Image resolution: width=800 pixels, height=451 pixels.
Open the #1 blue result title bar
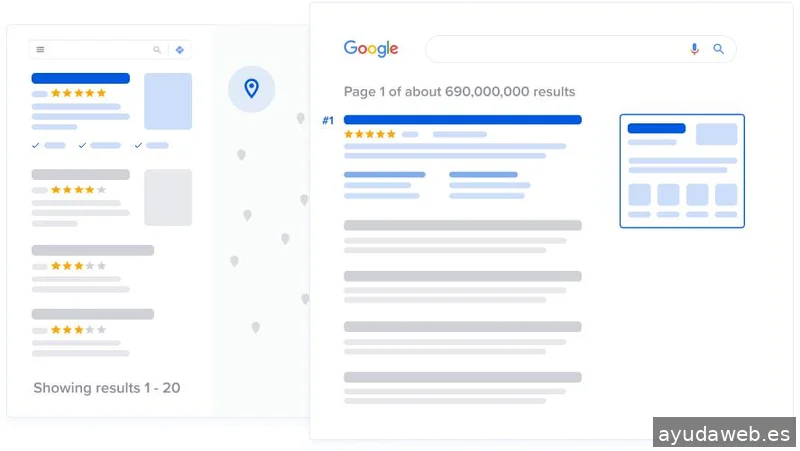(x=463, y=120)
